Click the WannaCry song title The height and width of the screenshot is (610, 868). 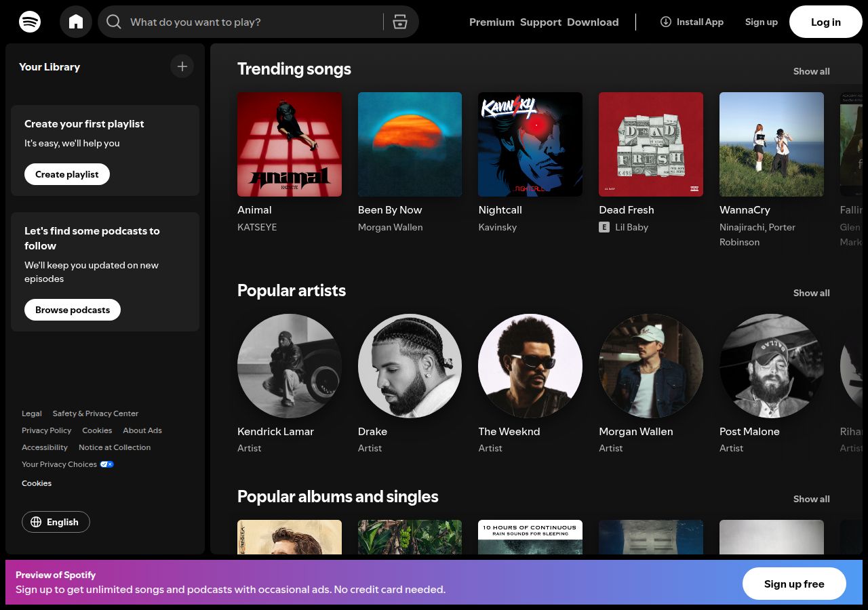tap(745, 210)
